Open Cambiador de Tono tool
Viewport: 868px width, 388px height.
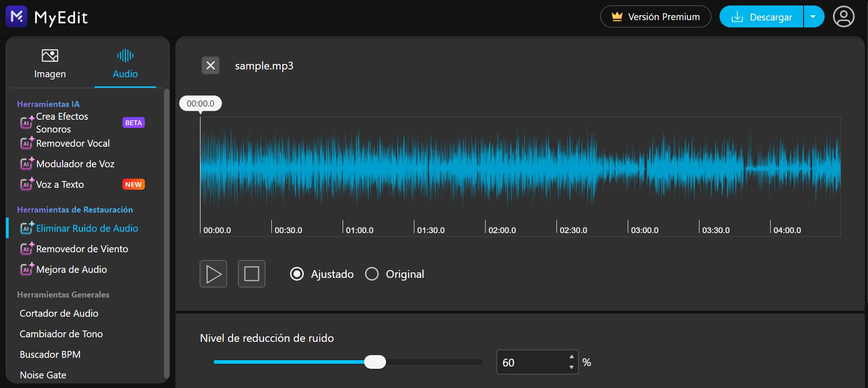click(61, 334)
